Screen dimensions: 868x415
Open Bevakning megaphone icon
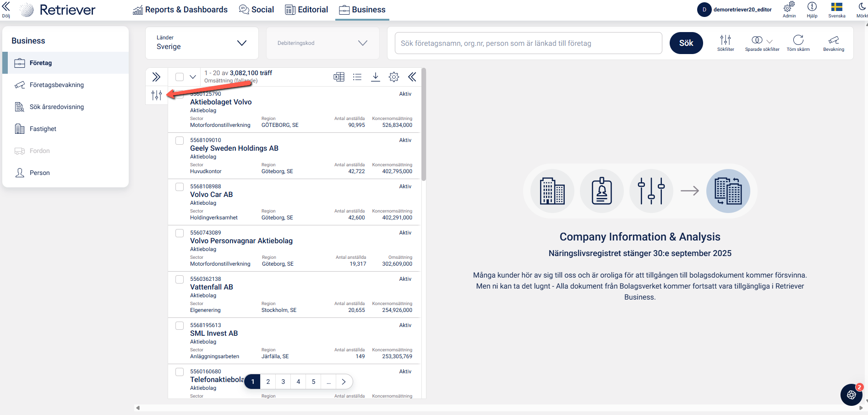(x=834, y=43)
